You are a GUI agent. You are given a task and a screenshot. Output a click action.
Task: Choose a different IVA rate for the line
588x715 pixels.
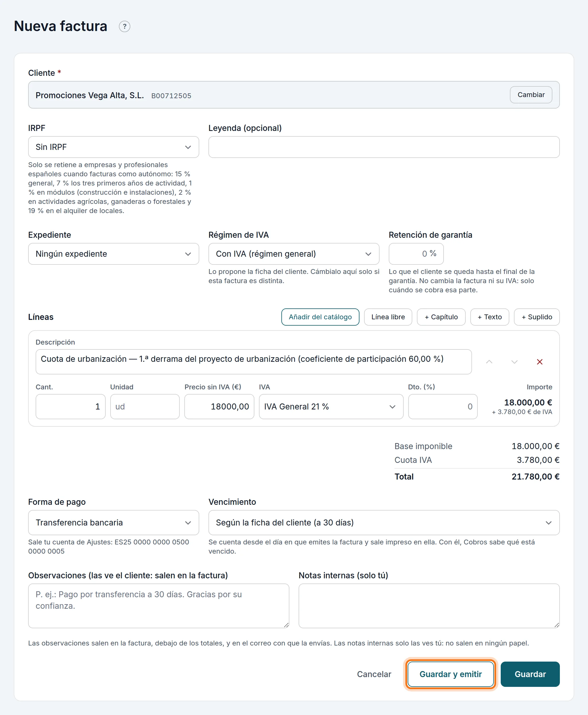[331, 406]
